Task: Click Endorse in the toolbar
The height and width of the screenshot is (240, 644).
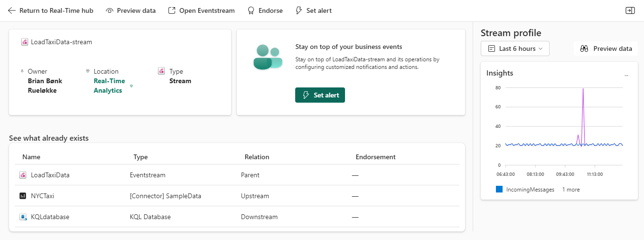Action: point(265,10)
